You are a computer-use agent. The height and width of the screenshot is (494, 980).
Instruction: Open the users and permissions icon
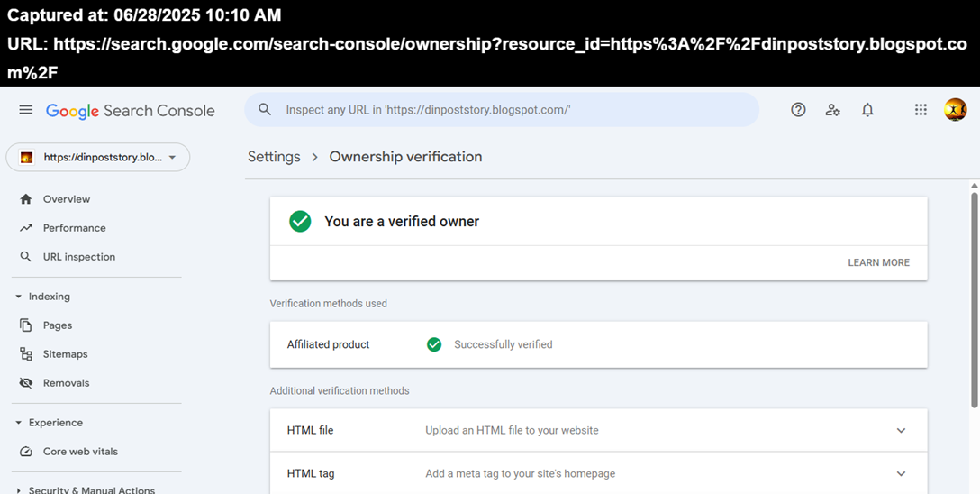pyautogui.click(x=832, y=110)
